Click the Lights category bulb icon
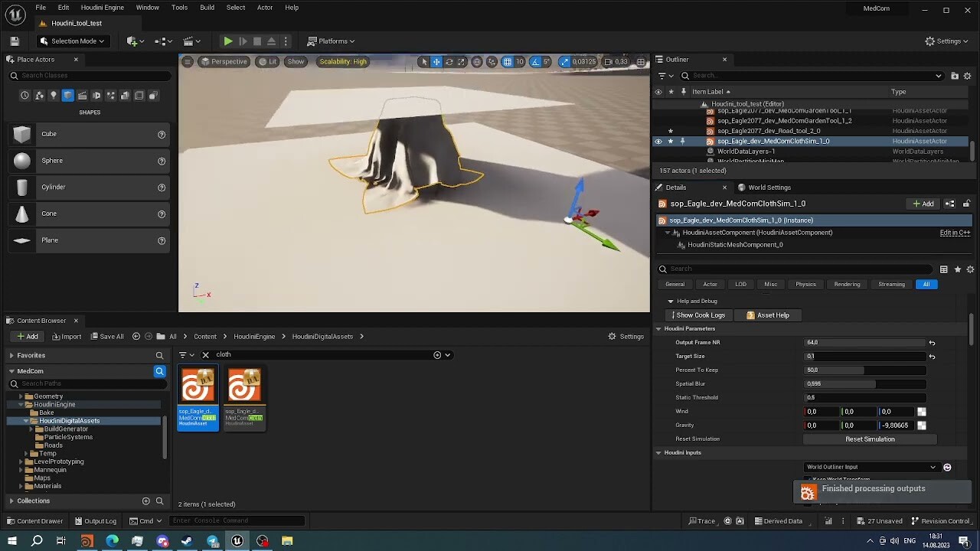980x551 pixels. 53,96
